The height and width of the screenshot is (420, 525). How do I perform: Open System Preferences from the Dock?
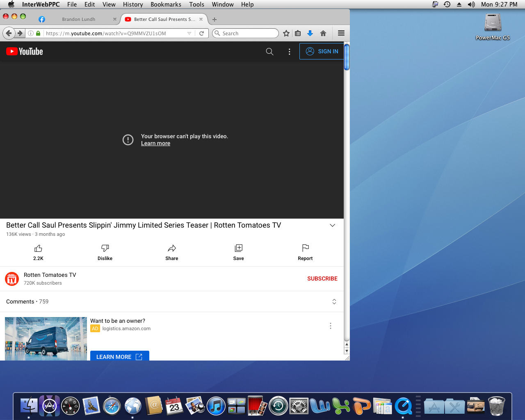click(x=299, y=406)
